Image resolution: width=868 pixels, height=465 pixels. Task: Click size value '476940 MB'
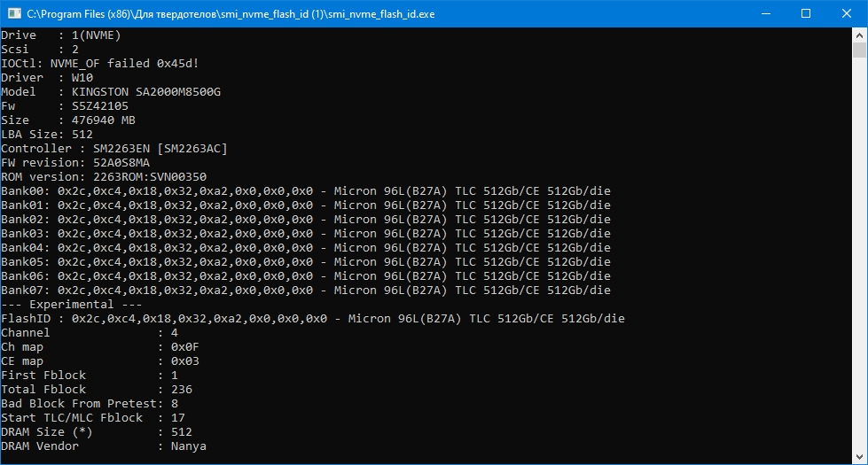coord(104,120)
